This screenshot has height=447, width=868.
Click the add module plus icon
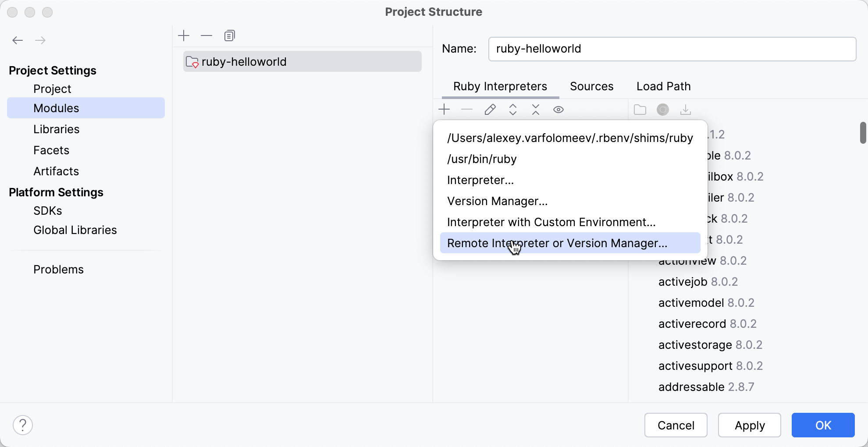click(184, 35)
